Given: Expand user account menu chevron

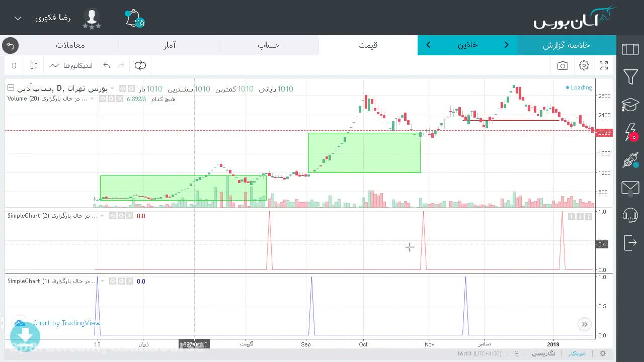Looking at the screenshot, I should pos(18,18).
